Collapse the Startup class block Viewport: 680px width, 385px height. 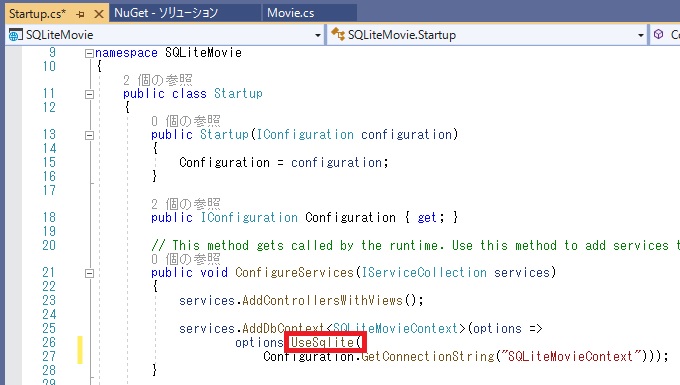(89, 94)
